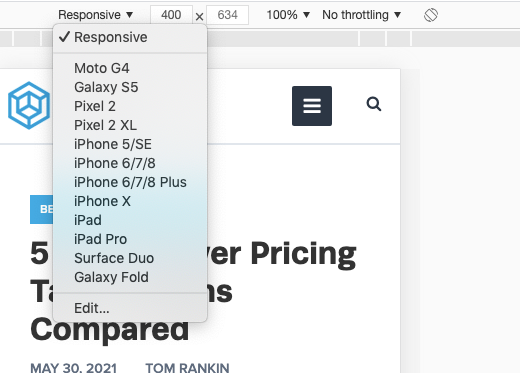520x373 pixels.
Task: Click the Tom Rankin author link
Action: point(187,368)
